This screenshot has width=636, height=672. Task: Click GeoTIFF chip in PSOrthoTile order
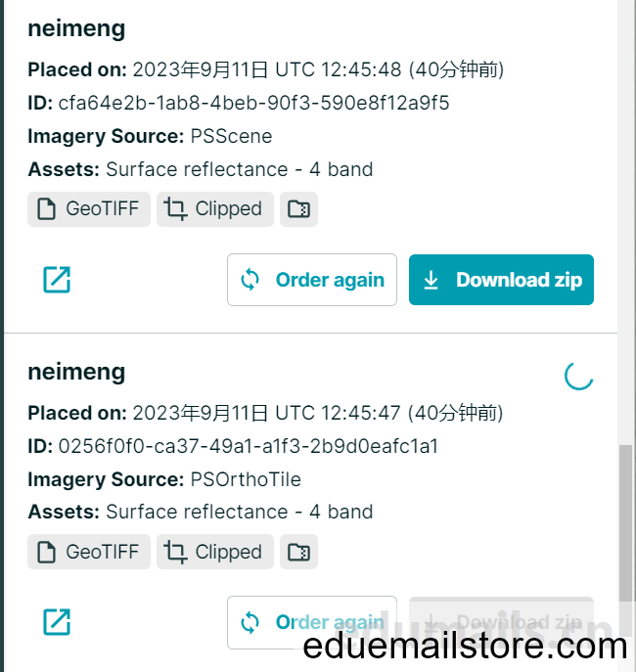(89, 552)
